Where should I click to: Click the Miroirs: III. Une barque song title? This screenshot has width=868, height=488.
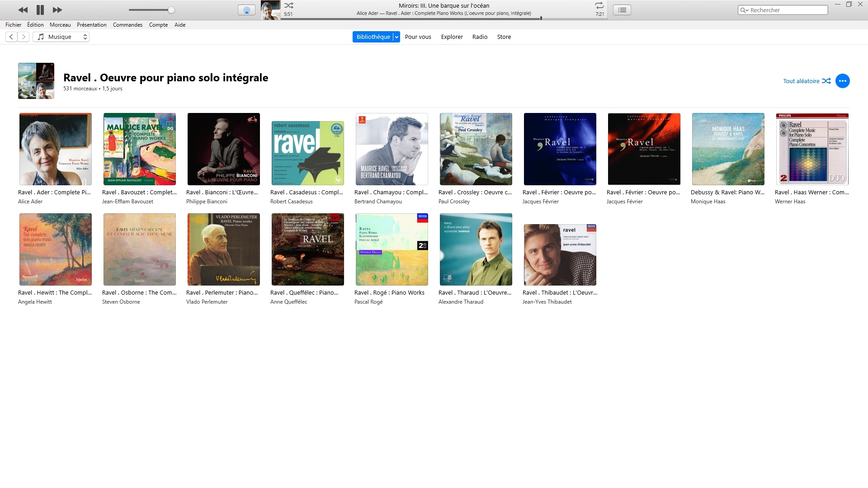pos(444,5)
